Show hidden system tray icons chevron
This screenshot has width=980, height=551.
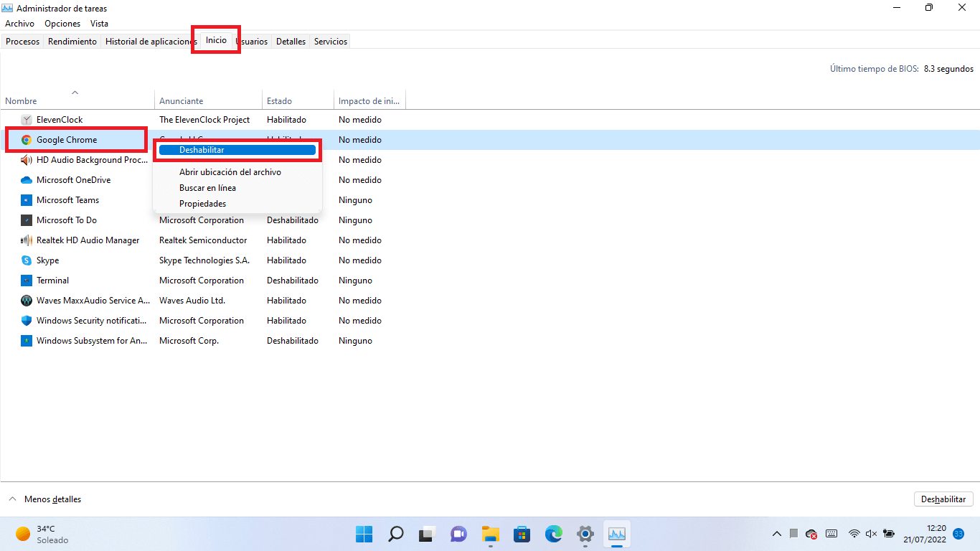pos(776,534)
